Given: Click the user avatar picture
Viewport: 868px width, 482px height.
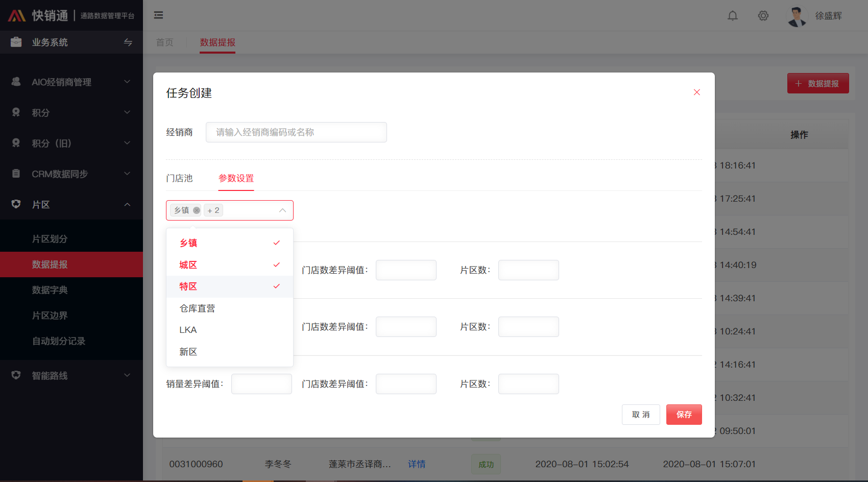Looking at the screenshot, I should tap(797, 16).
